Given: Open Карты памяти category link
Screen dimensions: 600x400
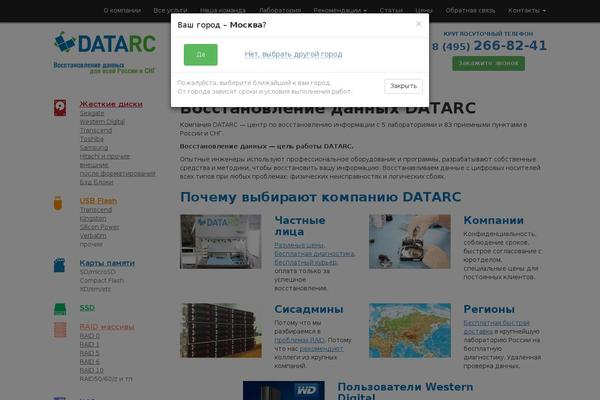Looking at the screenshot, I should click(x=107, y=263).
